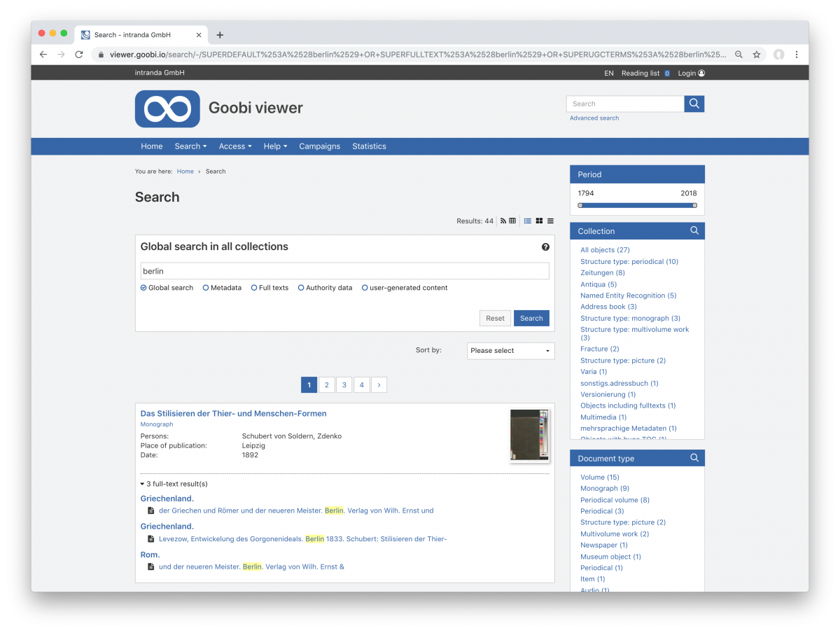
Task: Switch to condensed list view
Action: [550, 221]
